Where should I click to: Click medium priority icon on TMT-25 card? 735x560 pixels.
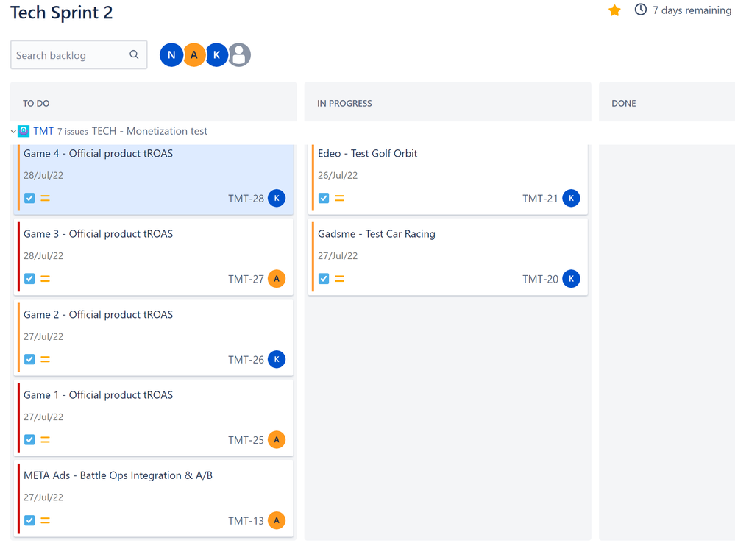pyautogui.click(x=45, y=440)
